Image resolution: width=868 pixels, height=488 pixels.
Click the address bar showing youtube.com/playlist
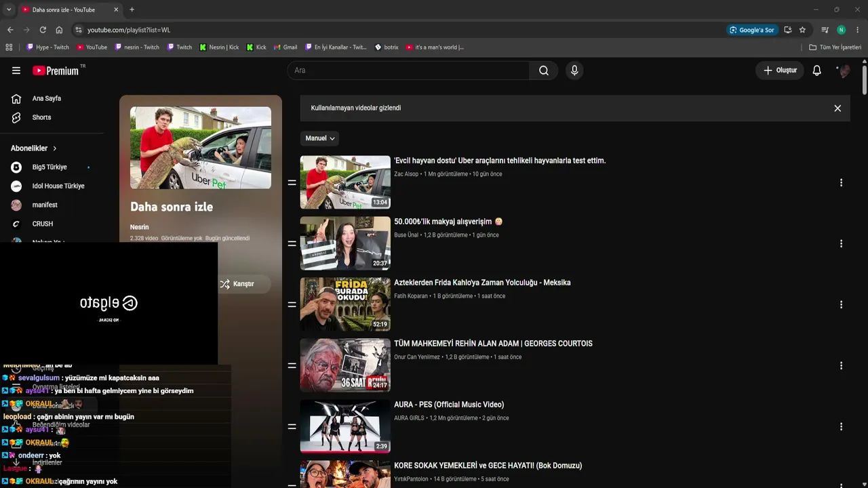(400, 30)
